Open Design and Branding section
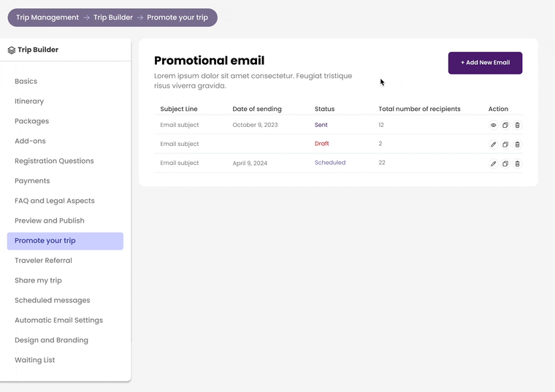Viewport: 555px width, 392px height. (51, 340)
